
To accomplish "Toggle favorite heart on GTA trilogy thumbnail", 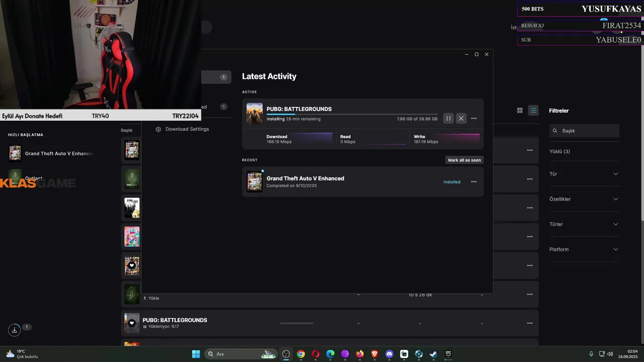I will (x=132, y=265).
